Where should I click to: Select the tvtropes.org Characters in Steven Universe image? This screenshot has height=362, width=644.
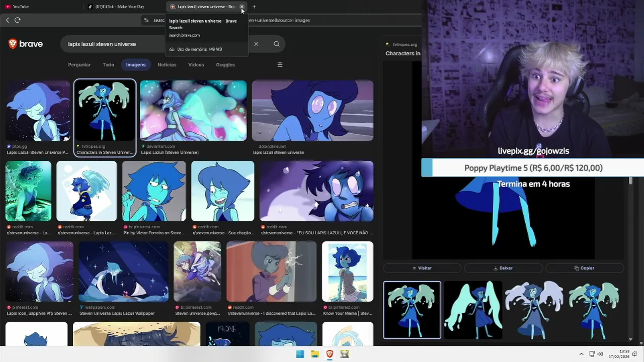pos(105,111)
